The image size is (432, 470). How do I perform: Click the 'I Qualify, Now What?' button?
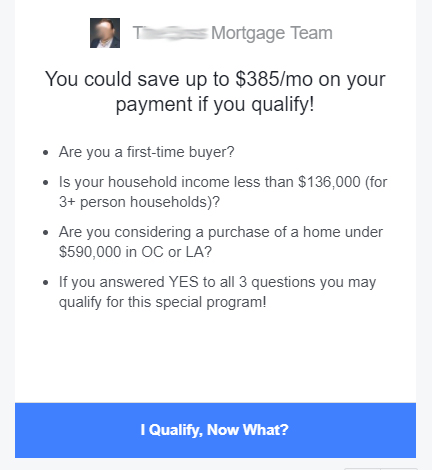215,430
